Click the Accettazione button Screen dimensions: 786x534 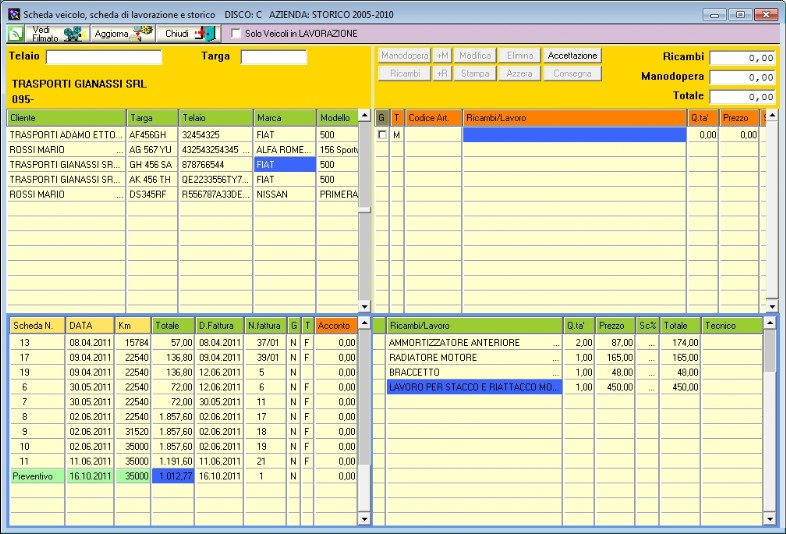tap(572, 56)
